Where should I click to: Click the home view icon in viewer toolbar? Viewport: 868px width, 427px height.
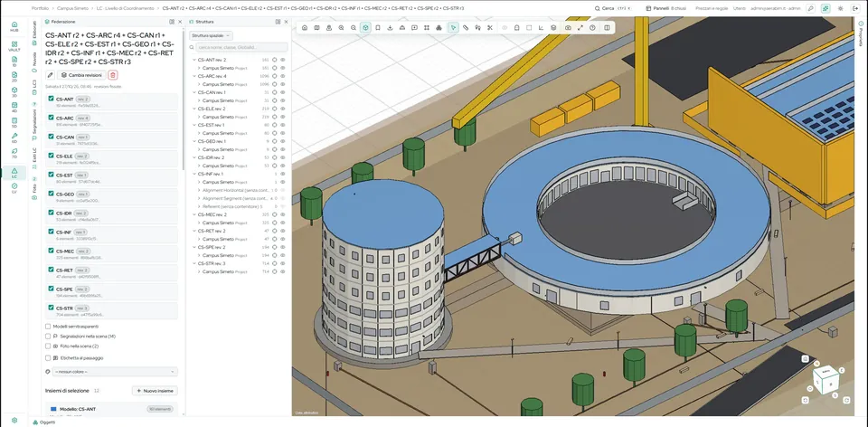(305, 28)
